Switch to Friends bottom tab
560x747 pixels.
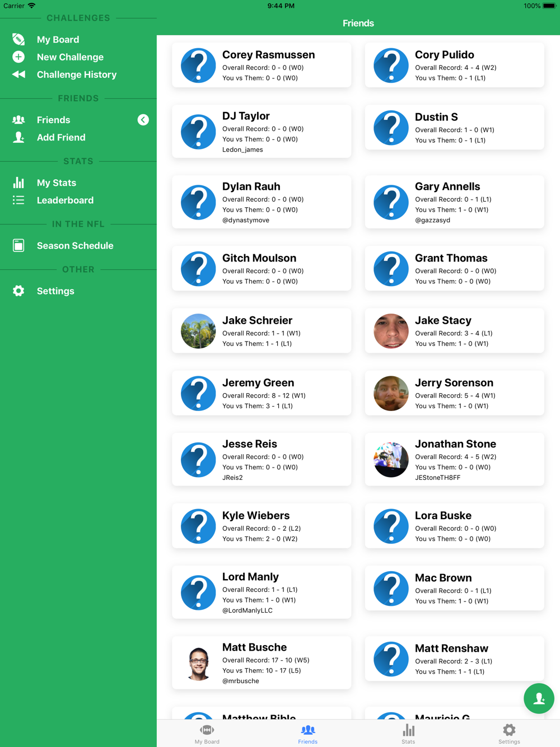pos(308,734)
